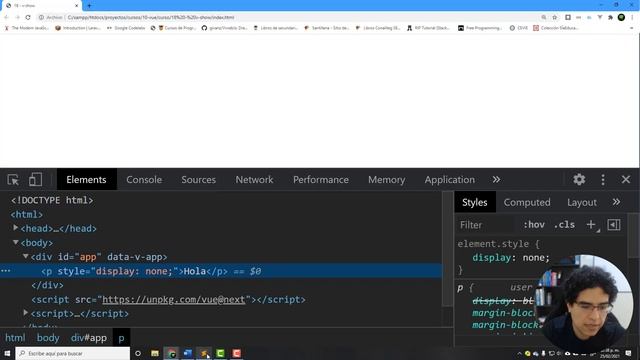The image size is (640, 360).
Task: Switch to Chrome on the taskbar
Action: point(171,353)
